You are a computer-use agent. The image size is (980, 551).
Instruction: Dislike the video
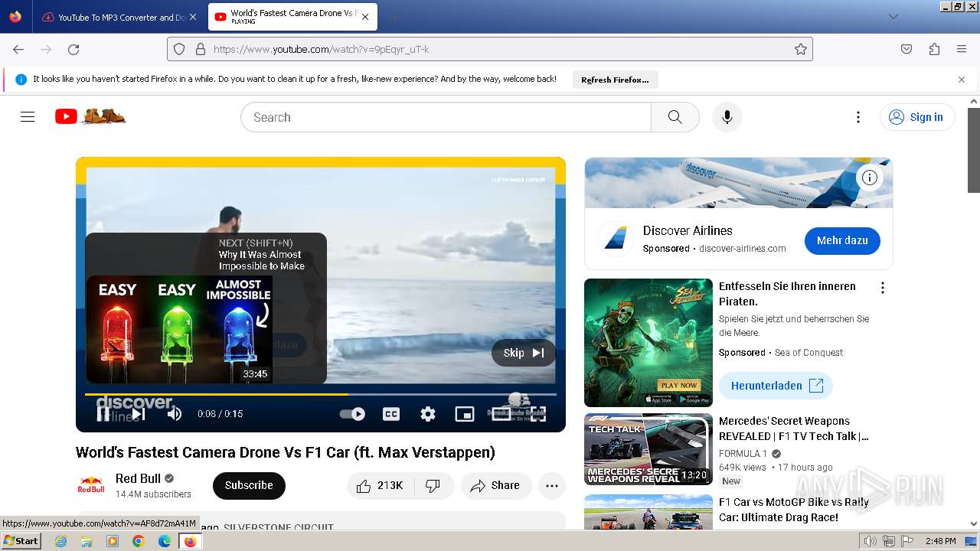coord(433,485)
